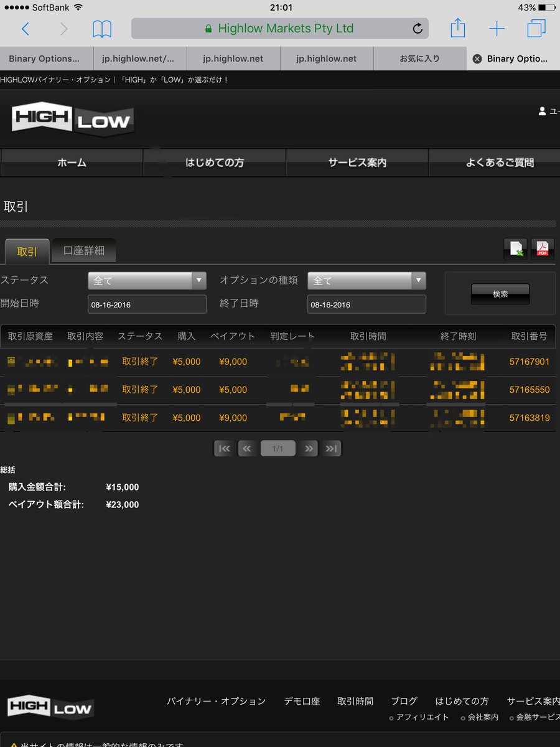Sort by 取引時間 column header
This screenshot has width=560, height=747.
[368, 336]
